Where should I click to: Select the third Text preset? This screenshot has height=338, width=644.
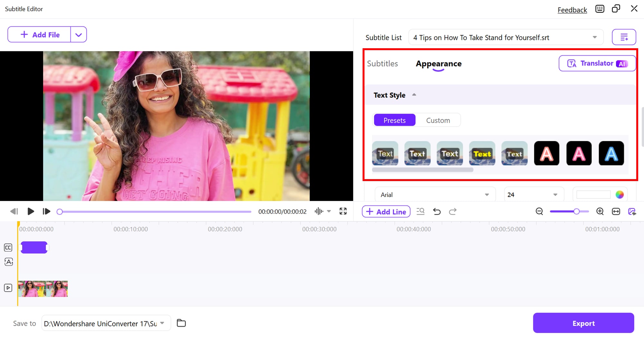450,153
